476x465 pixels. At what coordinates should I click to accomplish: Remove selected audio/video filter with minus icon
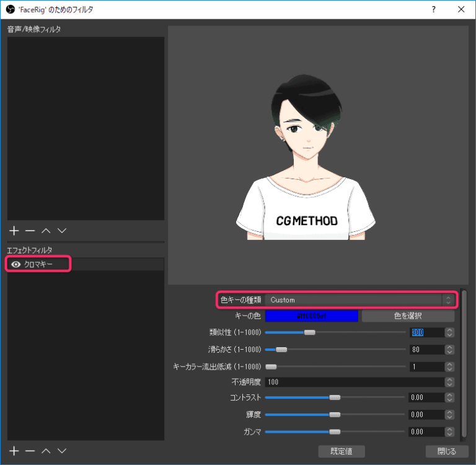(x=30, y=231)
